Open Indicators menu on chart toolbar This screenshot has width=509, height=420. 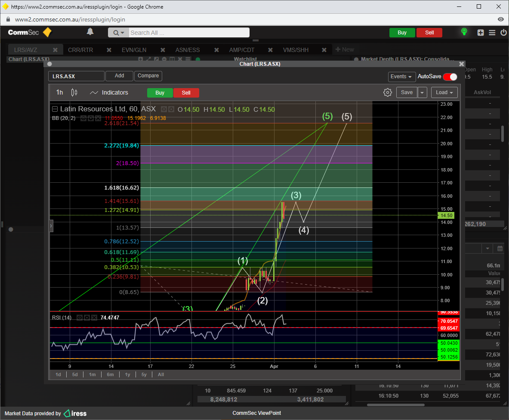(x=109, y=92)
